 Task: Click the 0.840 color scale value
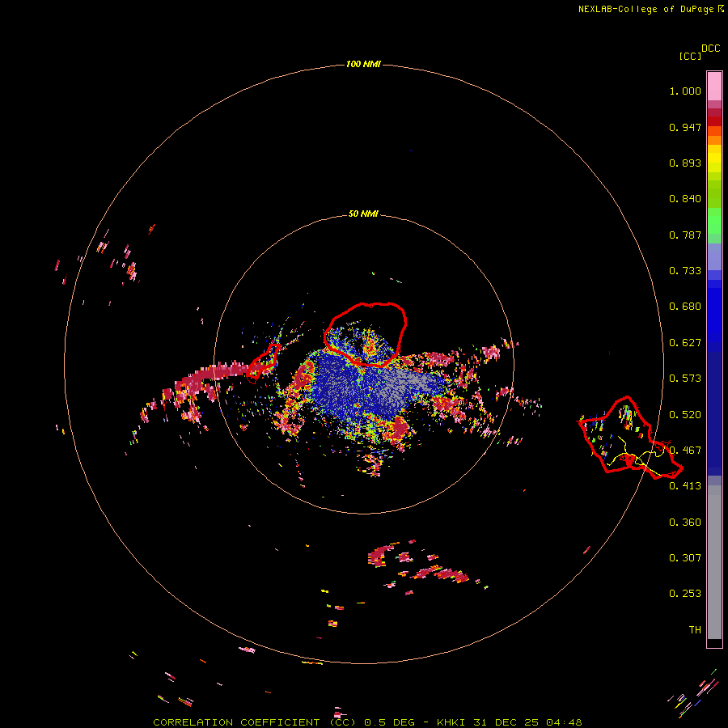(x=685, y=199)
